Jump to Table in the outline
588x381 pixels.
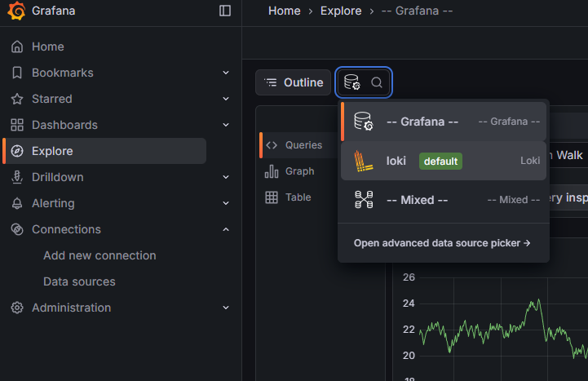point(298,197)
